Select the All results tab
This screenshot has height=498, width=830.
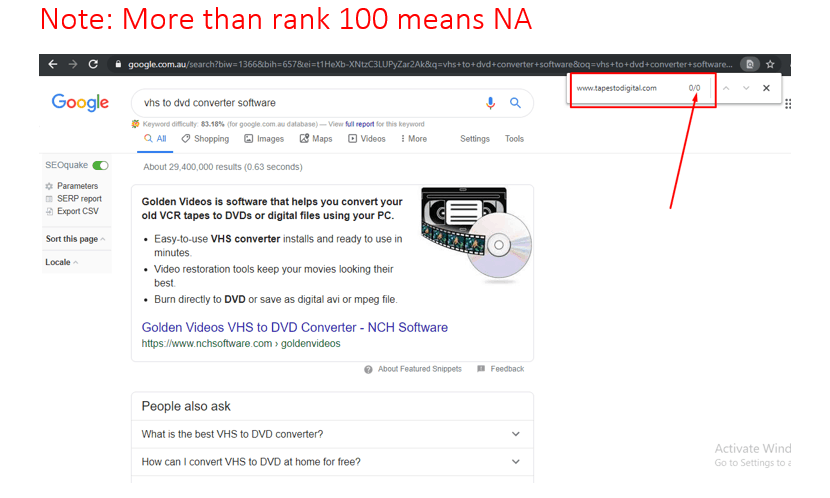click(155, 139)
